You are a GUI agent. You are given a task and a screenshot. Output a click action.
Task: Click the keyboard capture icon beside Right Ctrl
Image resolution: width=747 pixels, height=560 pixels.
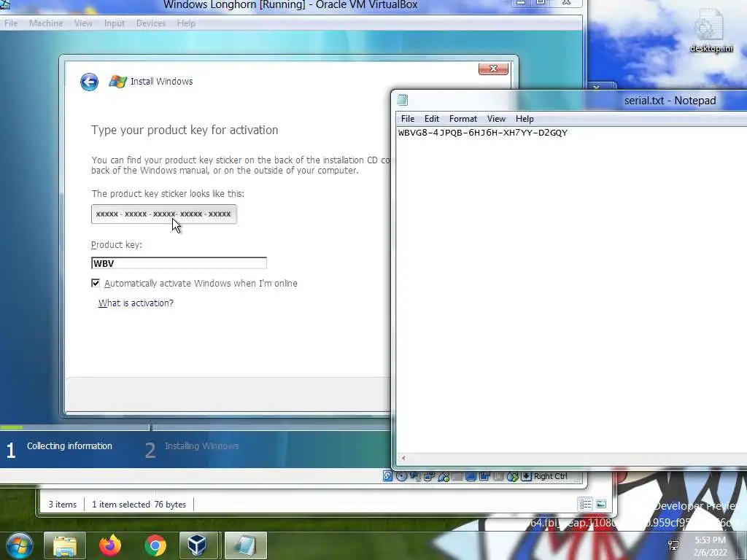tap(526, 476)
